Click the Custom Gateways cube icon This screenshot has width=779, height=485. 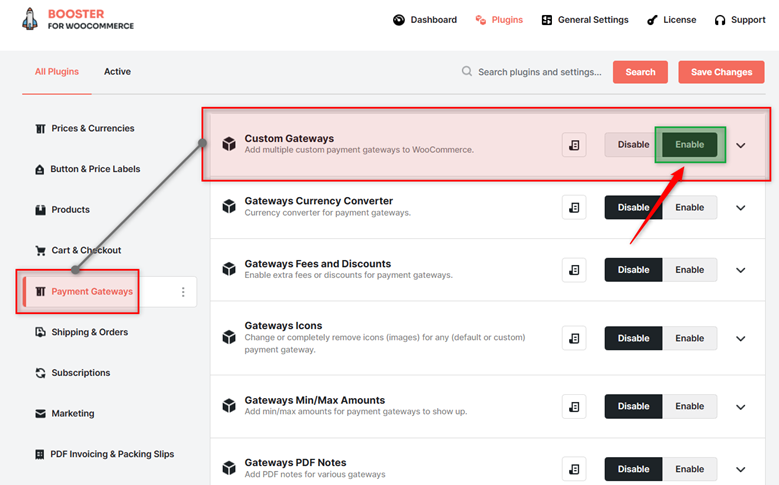point(229,144)
